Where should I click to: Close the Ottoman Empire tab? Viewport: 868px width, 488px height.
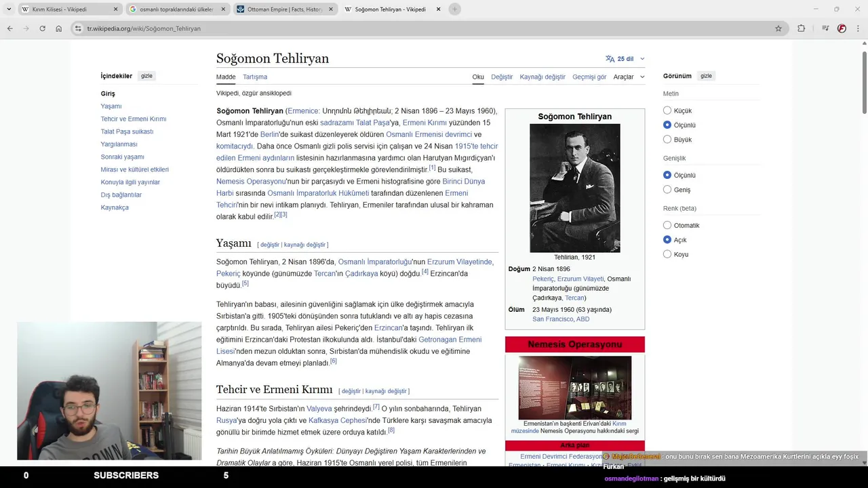[x=330, y=9]
